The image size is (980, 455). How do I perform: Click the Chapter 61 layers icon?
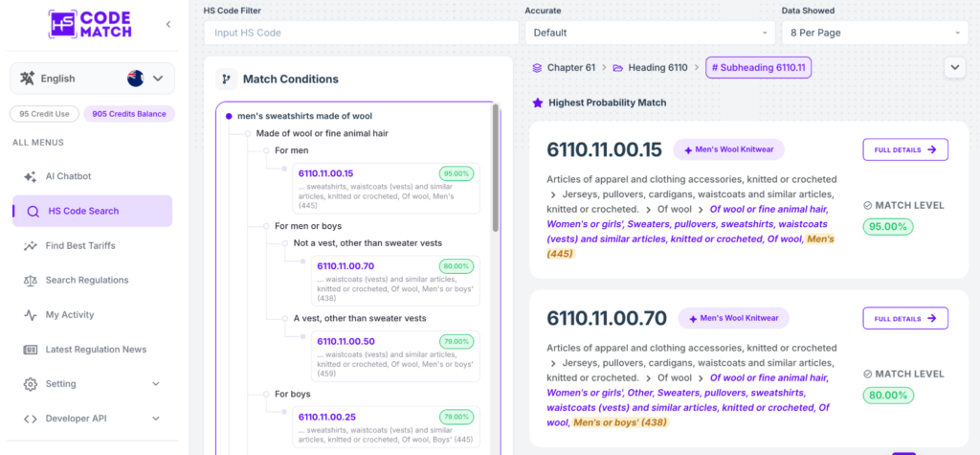pos(537,68)
